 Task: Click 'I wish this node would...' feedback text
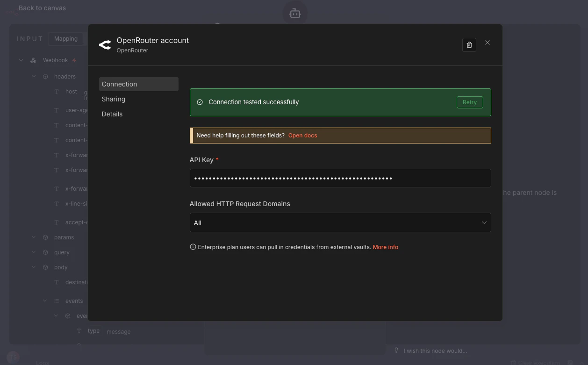pos(435,351)
